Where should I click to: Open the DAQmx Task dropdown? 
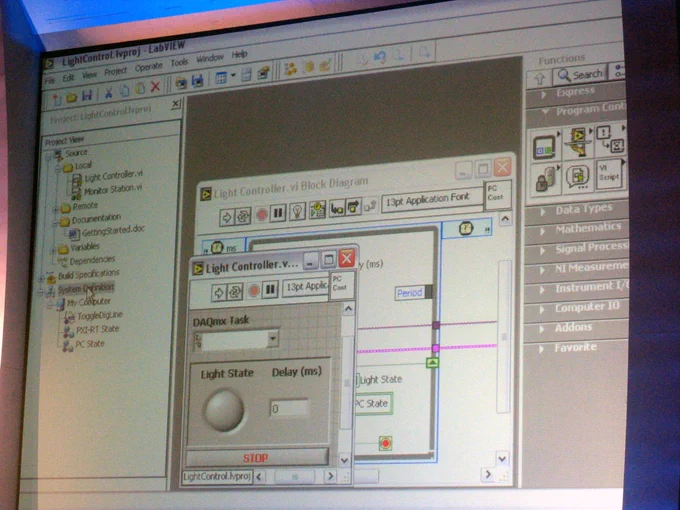[273, 339]
